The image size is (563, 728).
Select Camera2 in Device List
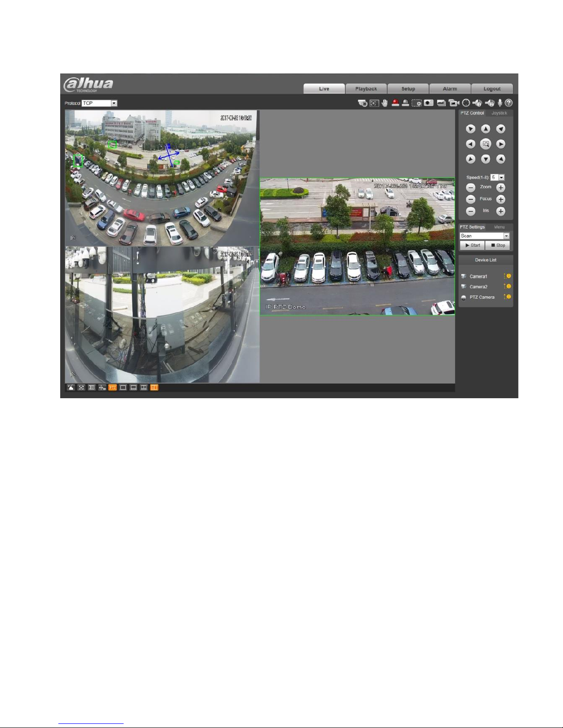pyautogui.click(x=478, y=287)
